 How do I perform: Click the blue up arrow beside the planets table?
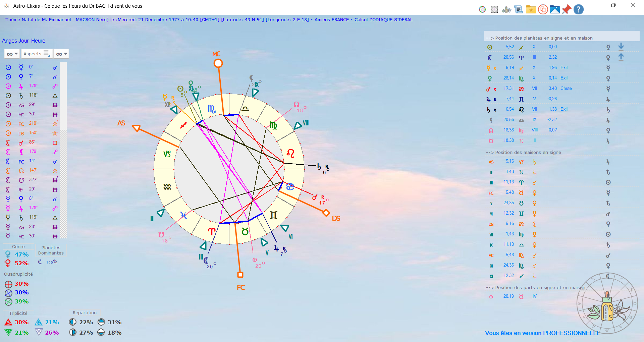click(621, 57)
